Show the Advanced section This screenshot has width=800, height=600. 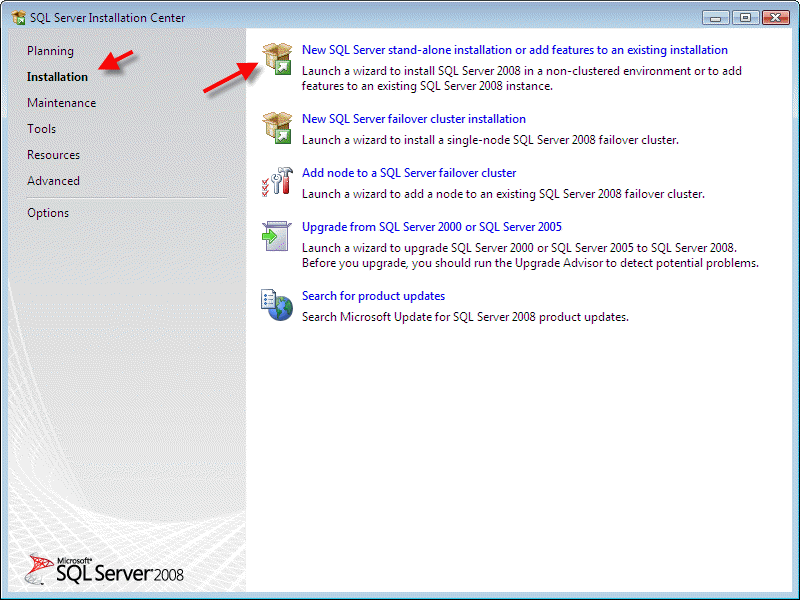click(54, 181)
